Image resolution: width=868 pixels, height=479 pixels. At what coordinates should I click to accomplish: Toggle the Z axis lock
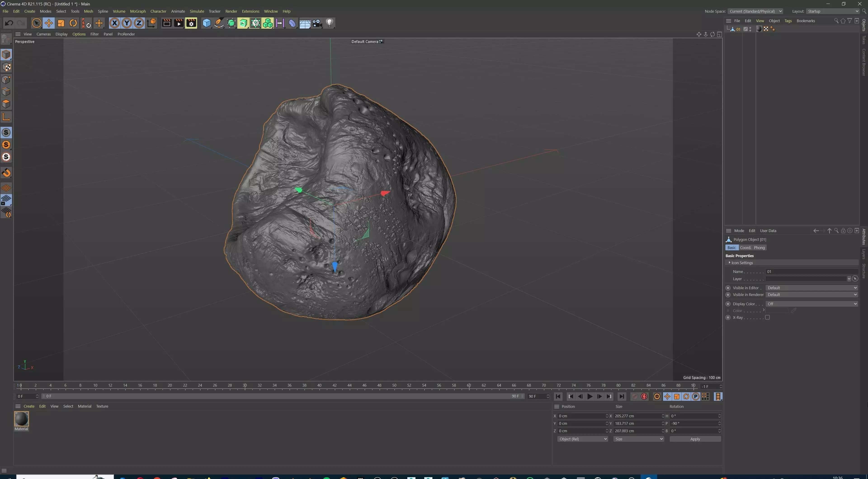pyautogui.click(x=139, y=23)
